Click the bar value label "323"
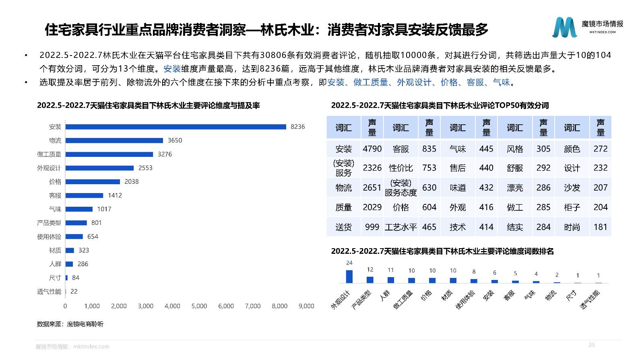This screenshot has height=362, width=644. 84,250
